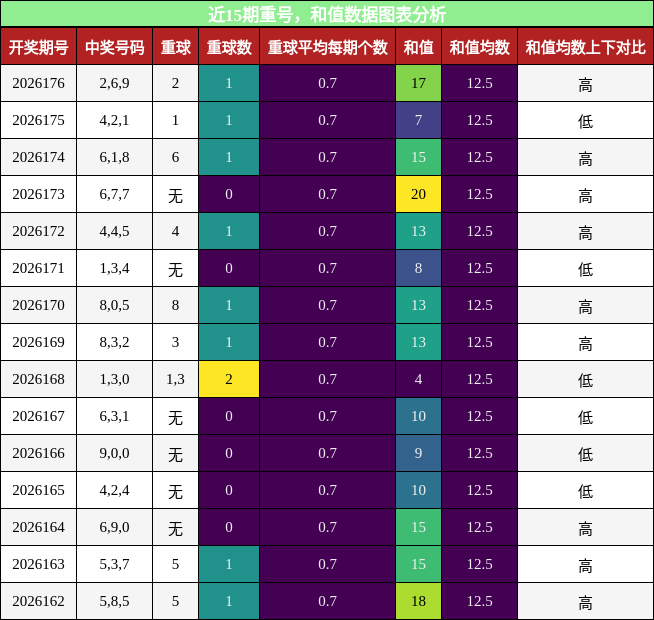Select period number 2026166

38,453
